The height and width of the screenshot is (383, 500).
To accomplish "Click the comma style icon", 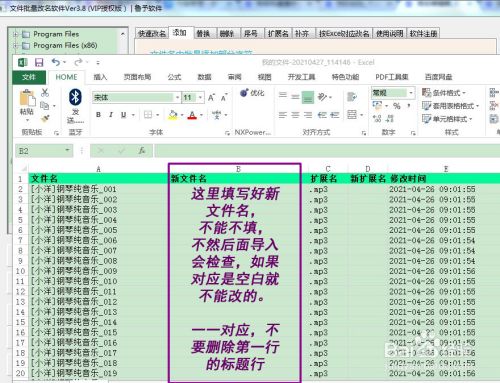I will coord(409,106).
